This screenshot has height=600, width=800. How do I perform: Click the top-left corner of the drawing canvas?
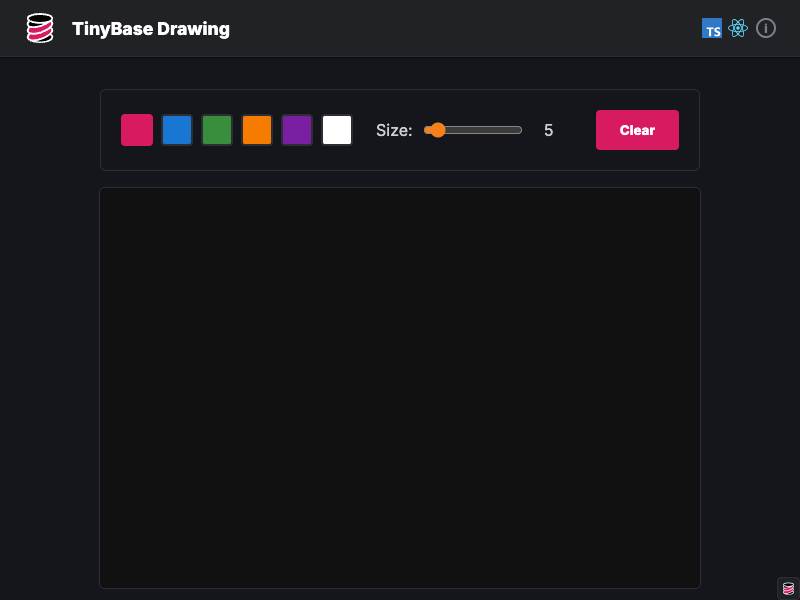pyautogui.click(x=106, y=194)
